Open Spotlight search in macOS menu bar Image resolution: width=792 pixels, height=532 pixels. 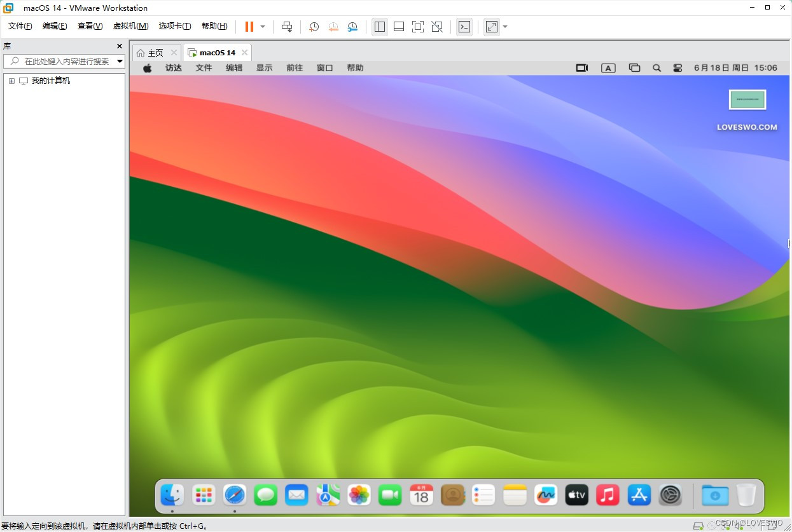click(x=657, y=68)
